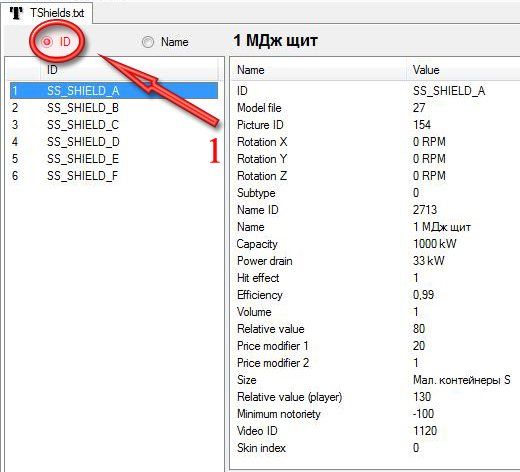Select the ID radio button
This screenshot has height=472, width=520.
47,42
